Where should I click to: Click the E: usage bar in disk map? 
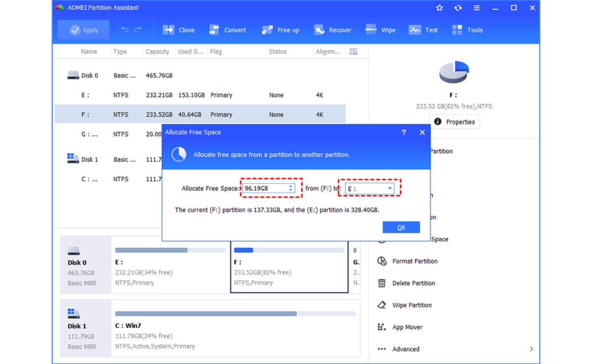(170, 250)
